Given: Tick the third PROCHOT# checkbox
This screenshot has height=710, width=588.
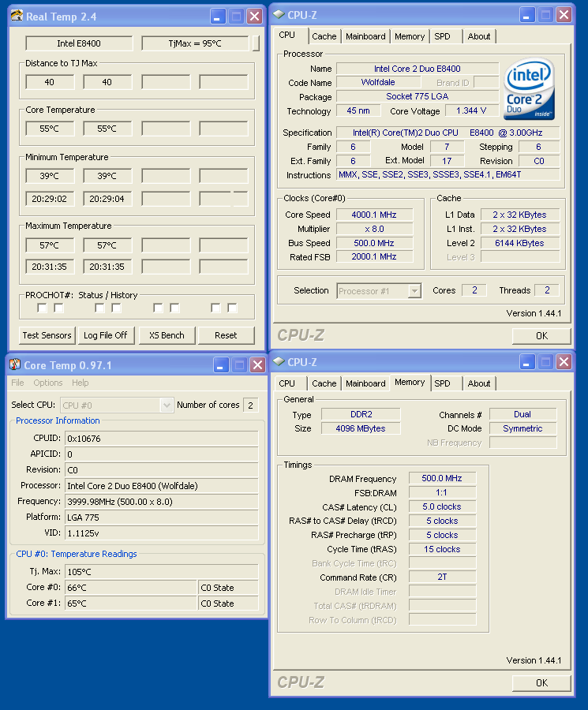Looking at the screenshot, I should pyautogui.click(x=99, y=308).
